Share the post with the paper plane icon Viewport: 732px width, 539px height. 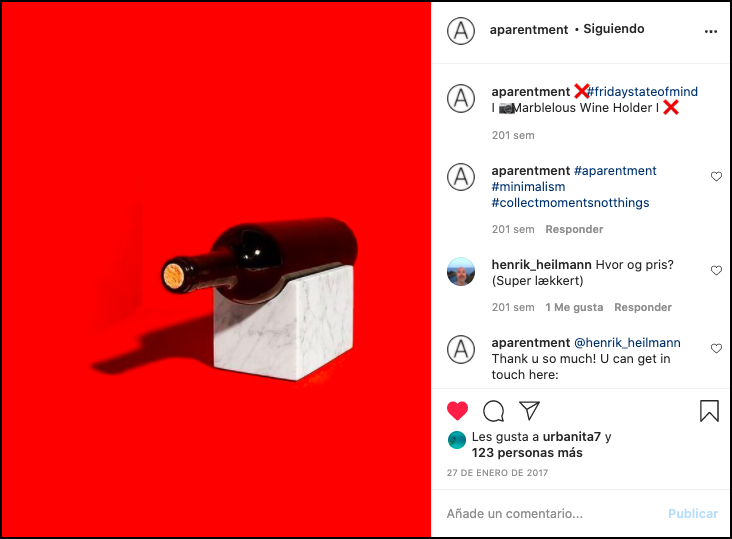pyautogui.click(x=529, y=410)
